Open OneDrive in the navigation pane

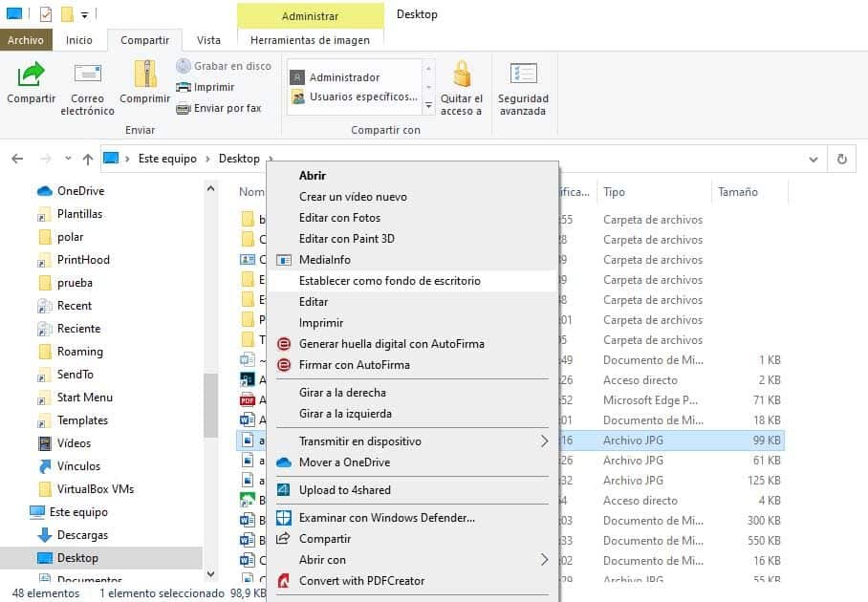tap(71, 191)
